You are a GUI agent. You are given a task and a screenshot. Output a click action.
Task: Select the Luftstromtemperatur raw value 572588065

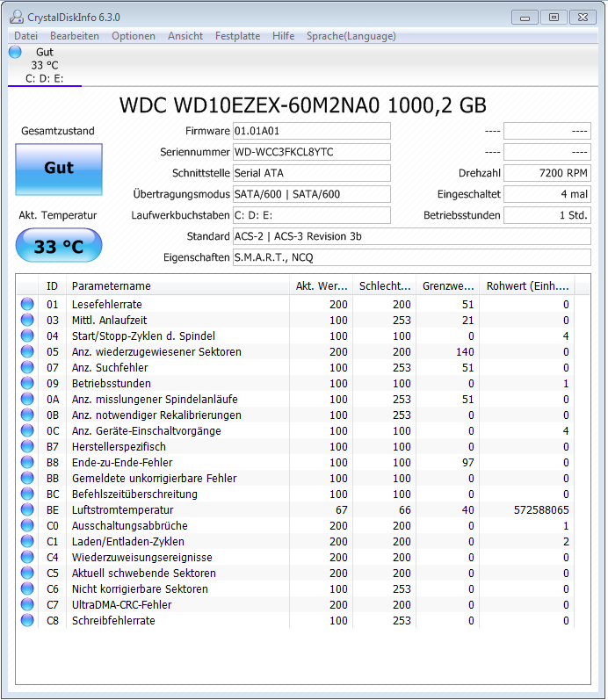(x=541, y=509)
